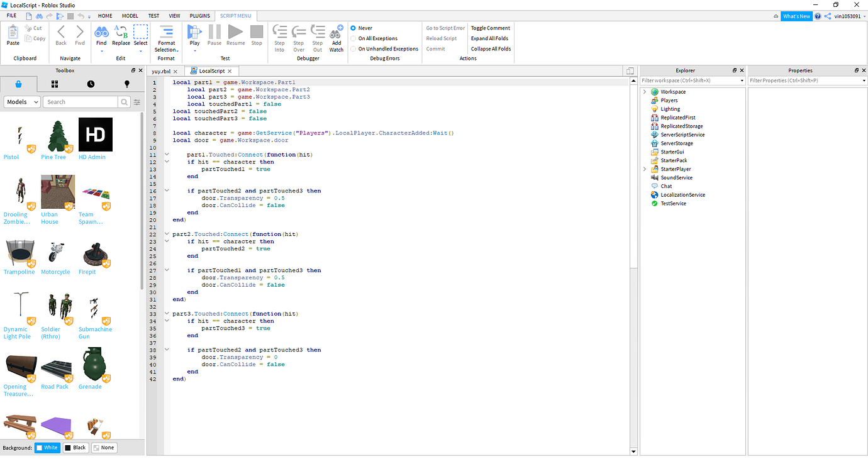Set Toolbox background to Black
Viewport: 868px width, 459px height.
75,447
